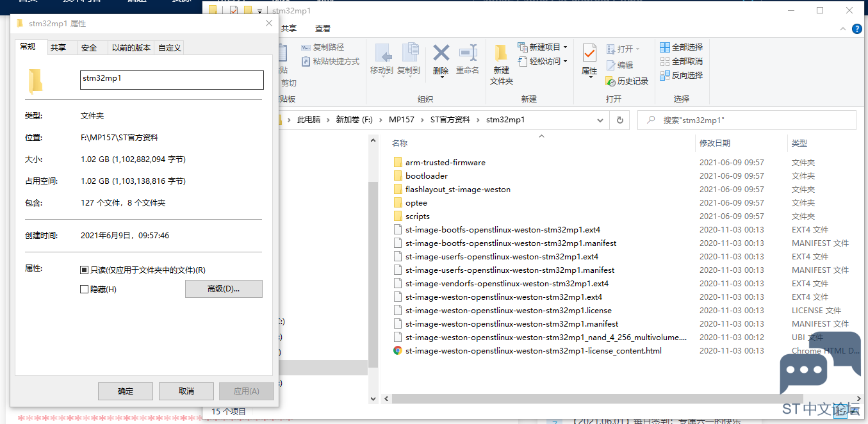Image resolution: width=868 pixels, height=424 pixels.
Task: Click the OK (确定) button
Action: click(126, 391)
